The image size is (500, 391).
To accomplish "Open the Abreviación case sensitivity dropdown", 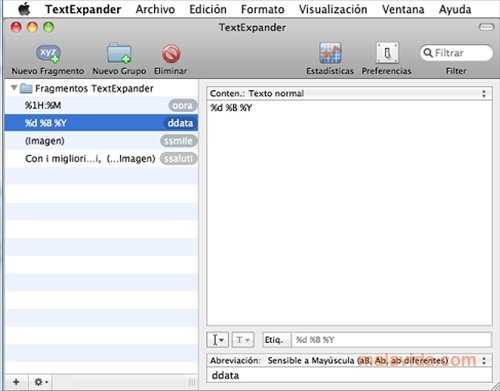I will click(349, 360).
